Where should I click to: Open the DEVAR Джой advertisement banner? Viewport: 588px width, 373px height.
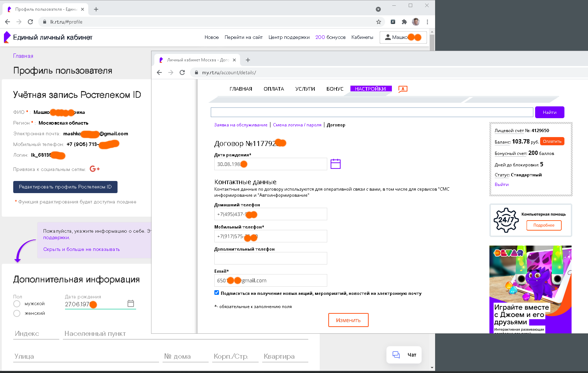pos(530,289)
